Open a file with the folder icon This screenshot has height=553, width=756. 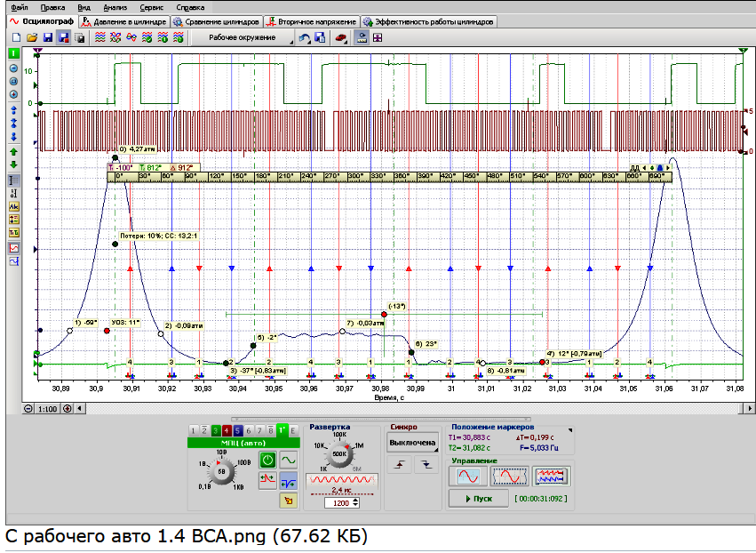32,37
